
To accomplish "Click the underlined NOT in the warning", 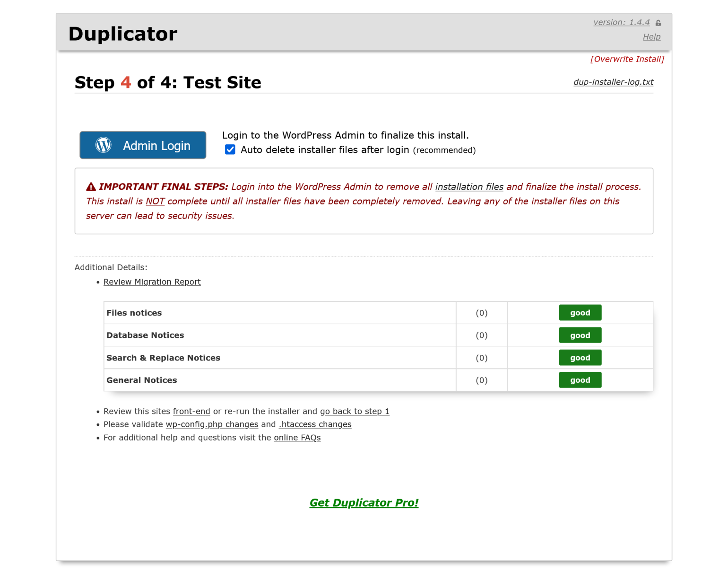I will coord(155,202).
